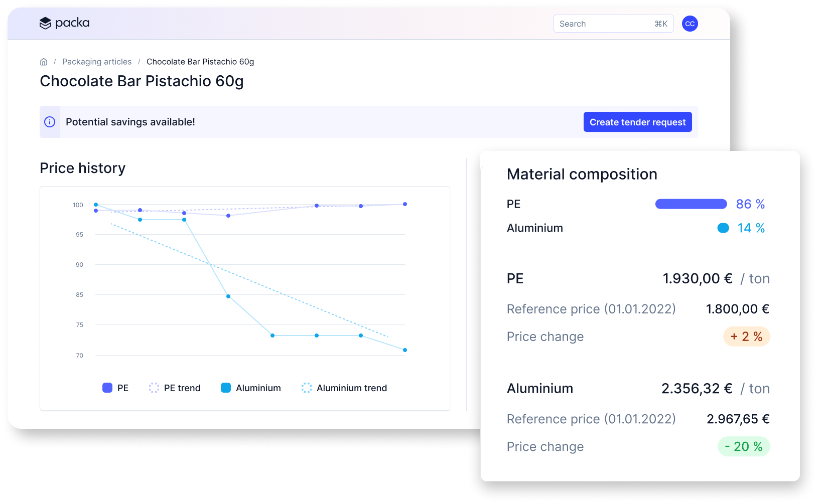Click the Price history heading
Viewport: 818px width, 504px height.
pos(83,168)
